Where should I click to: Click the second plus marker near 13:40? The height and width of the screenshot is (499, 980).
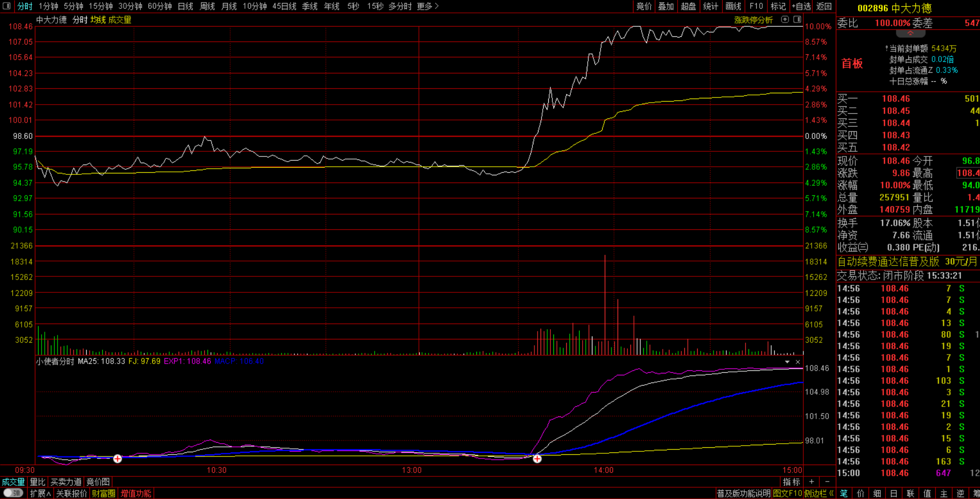tap(537, 458)
